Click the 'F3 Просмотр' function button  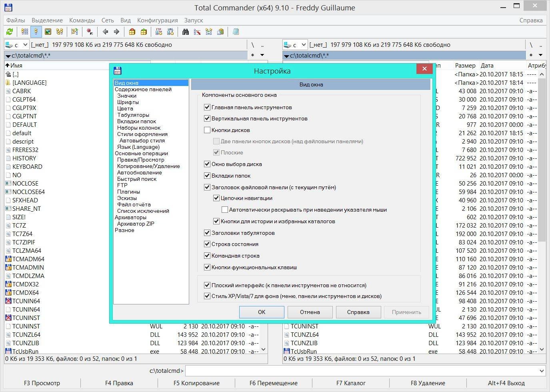[x=42, y=383]
